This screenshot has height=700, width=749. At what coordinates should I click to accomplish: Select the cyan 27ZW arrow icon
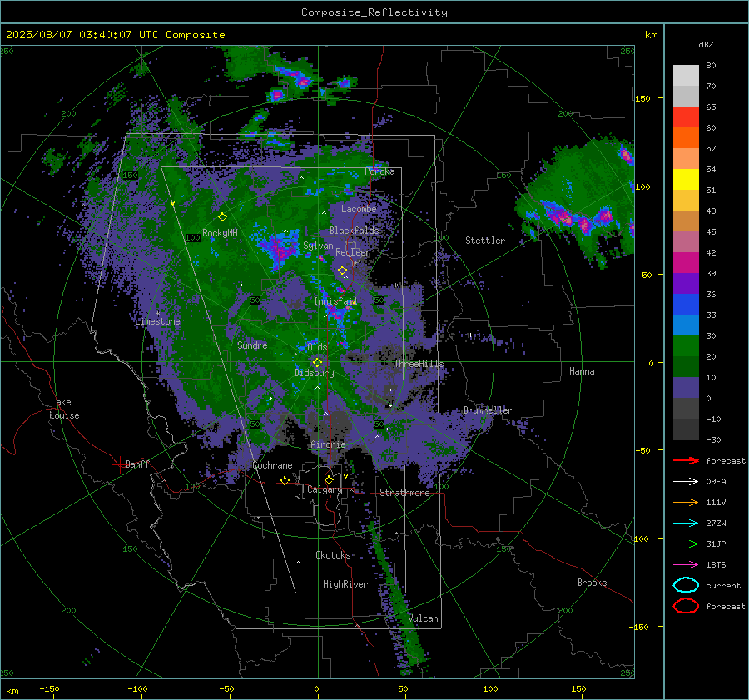pos(686,524)
